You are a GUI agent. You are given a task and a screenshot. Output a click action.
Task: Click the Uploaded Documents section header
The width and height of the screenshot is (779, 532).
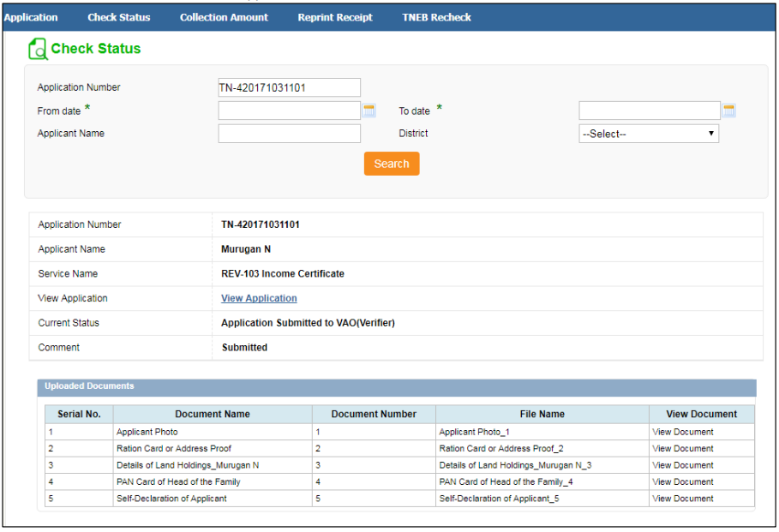[397, 387]
